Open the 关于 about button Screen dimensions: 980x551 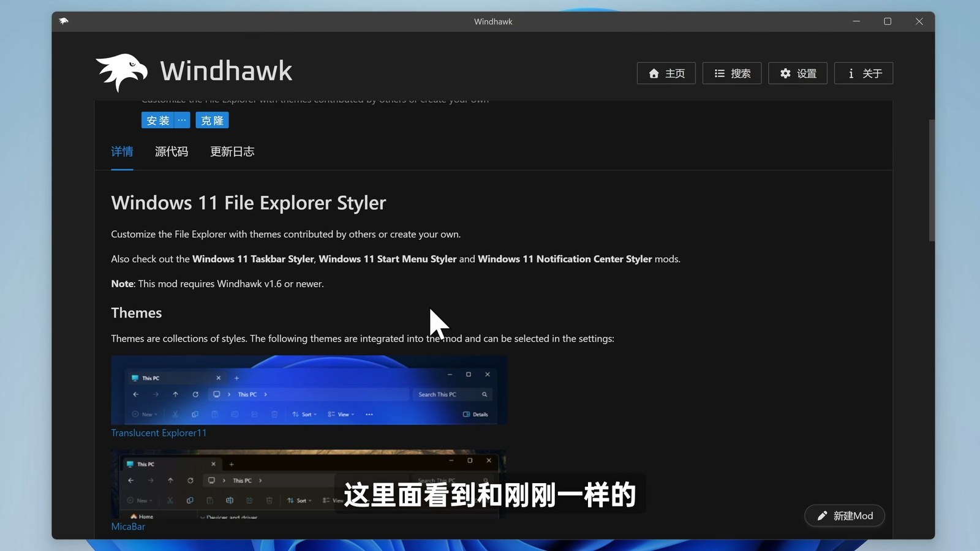(x=864, y=73)
